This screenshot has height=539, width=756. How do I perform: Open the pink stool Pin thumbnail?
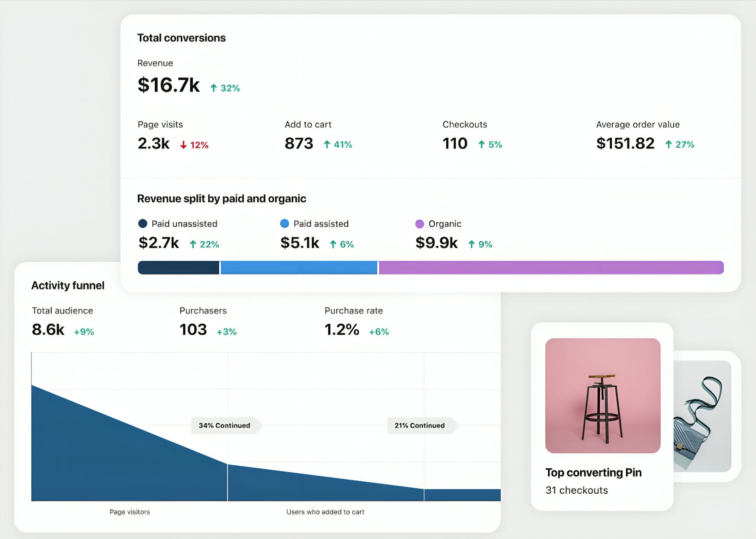[x=602, y=395]
